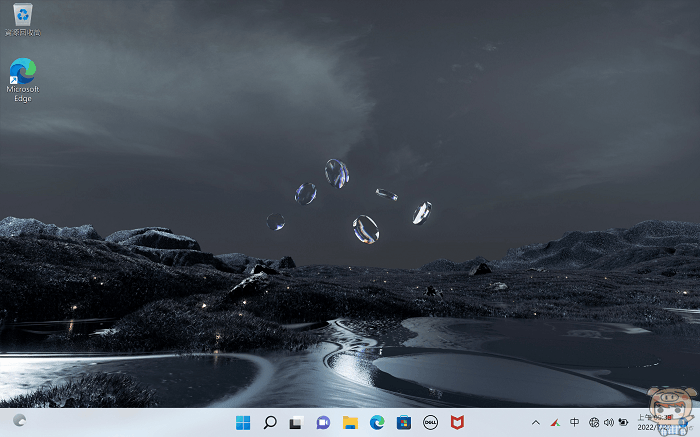This screenshot has height=437, width=700.
Task: Click the Search magnifier on the taskbar
Action: click(269, 422)
